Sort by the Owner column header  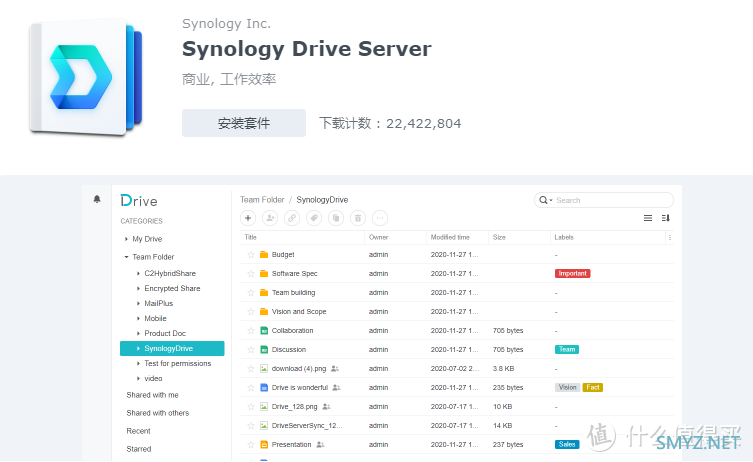coord(378,237)
